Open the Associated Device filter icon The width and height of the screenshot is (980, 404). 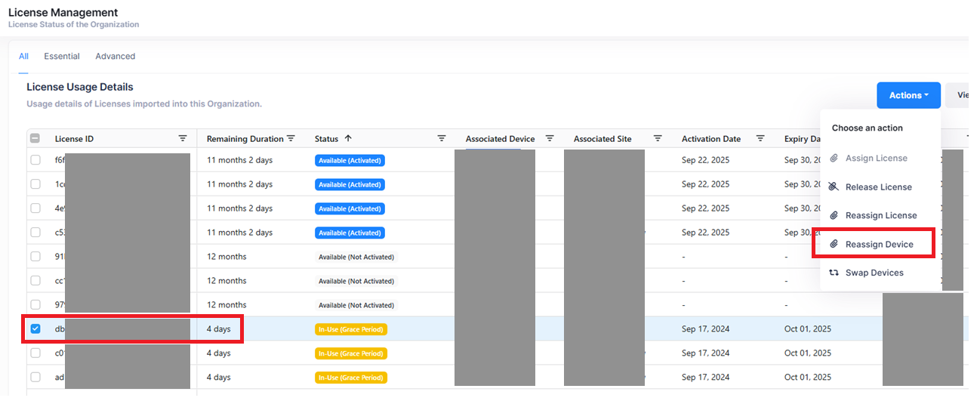550,139
